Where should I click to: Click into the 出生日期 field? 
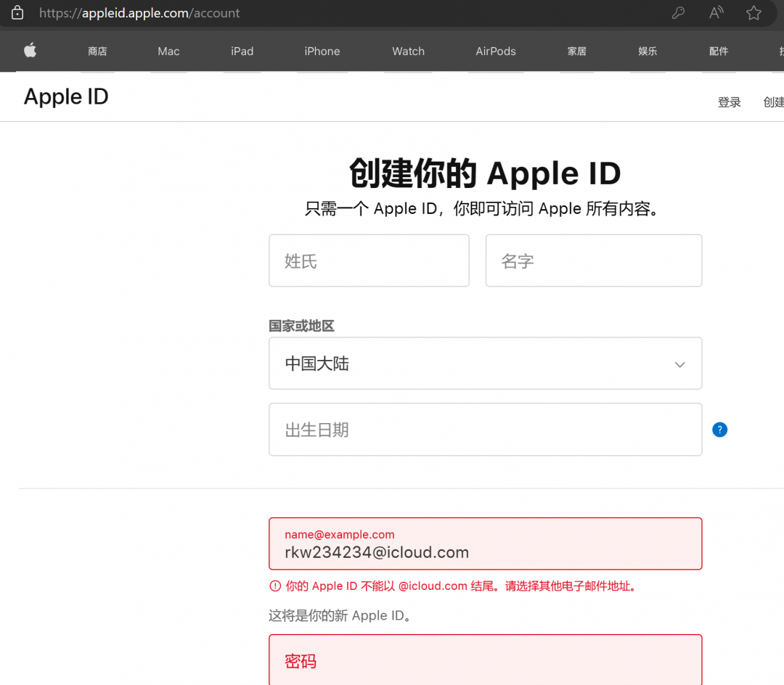[485, 429]
